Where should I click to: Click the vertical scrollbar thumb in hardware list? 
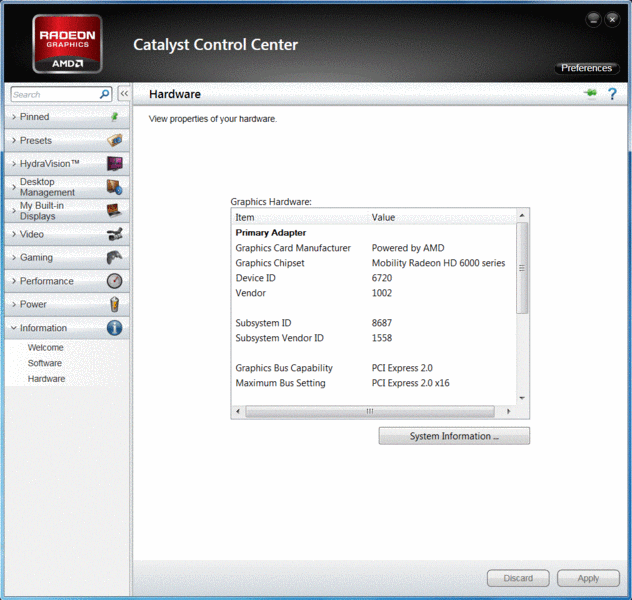522,268
